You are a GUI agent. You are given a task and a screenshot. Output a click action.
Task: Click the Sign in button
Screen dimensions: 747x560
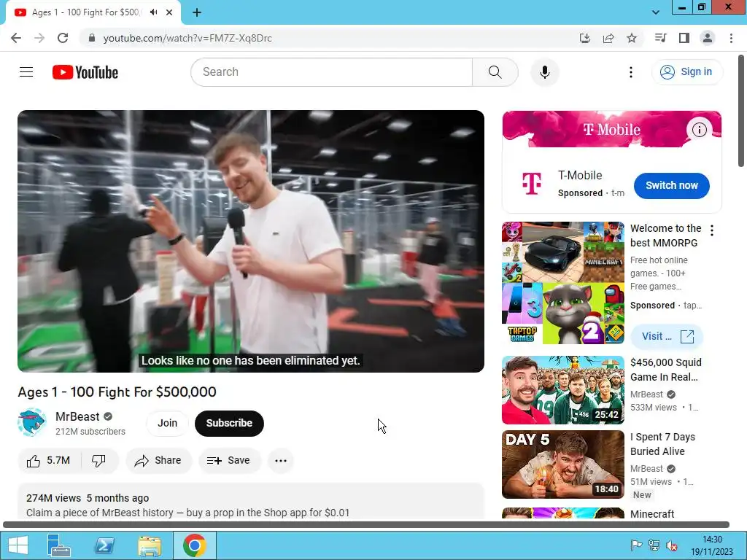click(686, 72)
